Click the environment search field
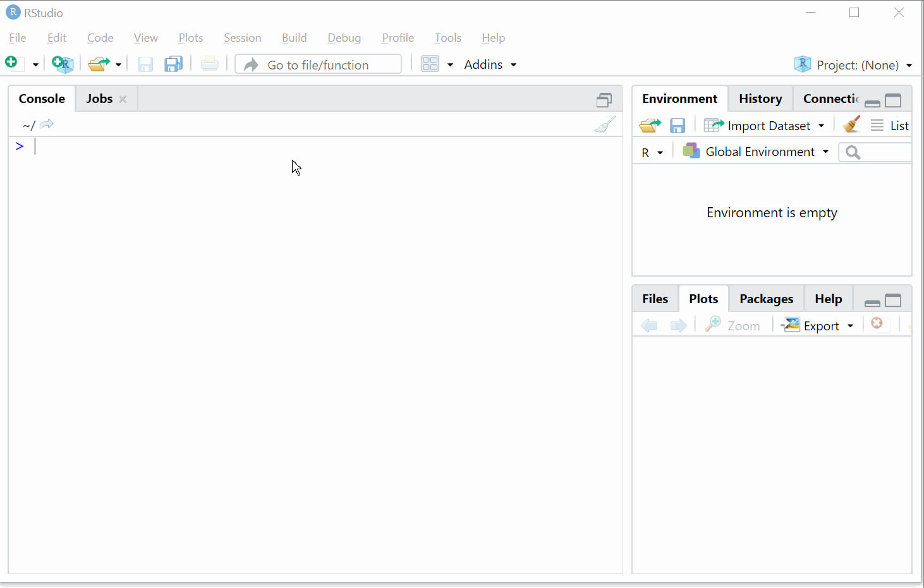Image resolution: width=924 pixels, height=588 pixels. click(875, 152)
